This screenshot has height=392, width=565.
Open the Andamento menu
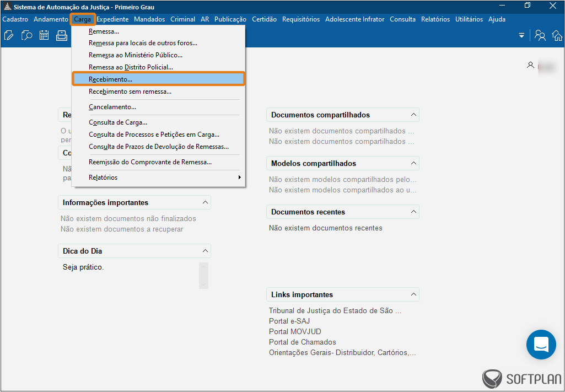pyautogui.click(x=51, y=19)
